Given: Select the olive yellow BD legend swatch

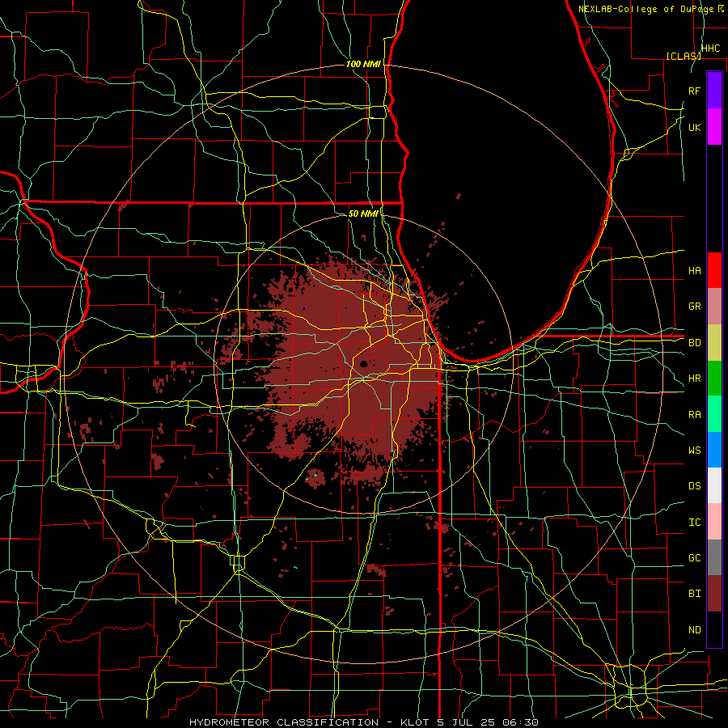Looking at the screenshot, I should point(714,342).
